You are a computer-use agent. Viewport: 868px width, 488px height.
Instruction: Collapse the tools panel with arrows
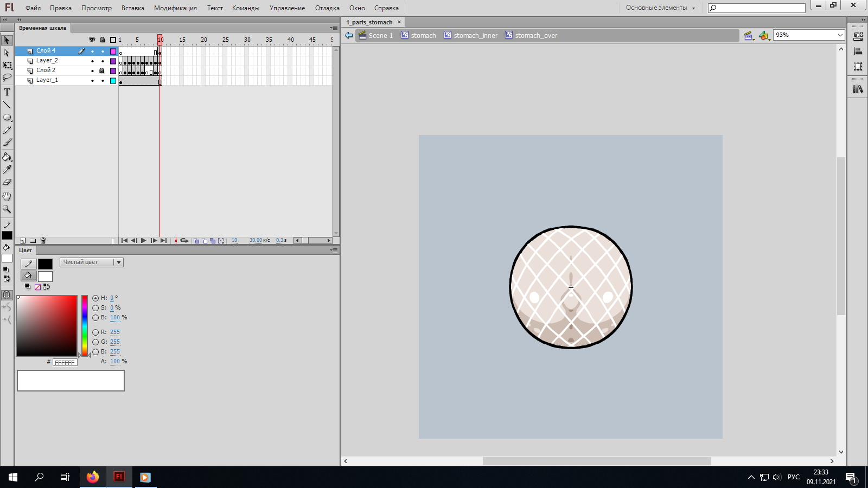pyautogui.click(x=5, y=20)
